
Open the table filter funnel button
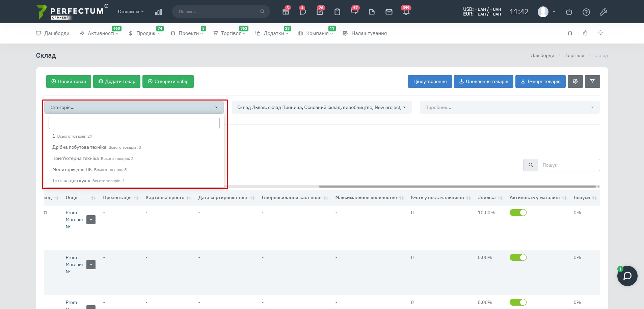tap(592, 81)
